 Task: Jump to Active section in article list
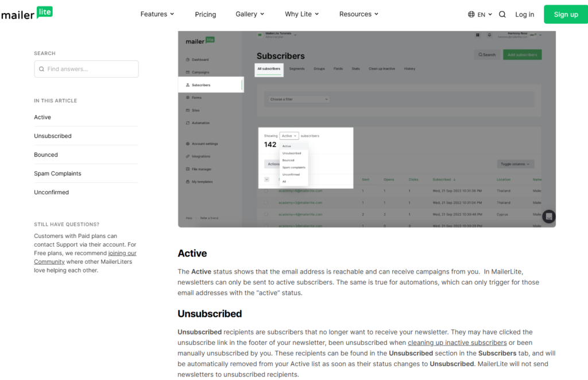coord(42,117)
